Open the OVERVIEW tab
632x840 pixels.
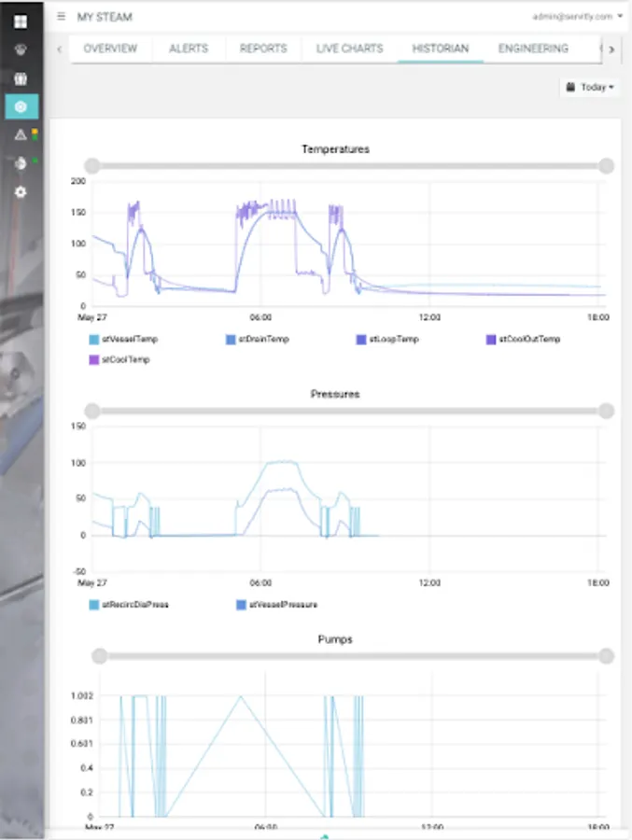coord(110,49)
